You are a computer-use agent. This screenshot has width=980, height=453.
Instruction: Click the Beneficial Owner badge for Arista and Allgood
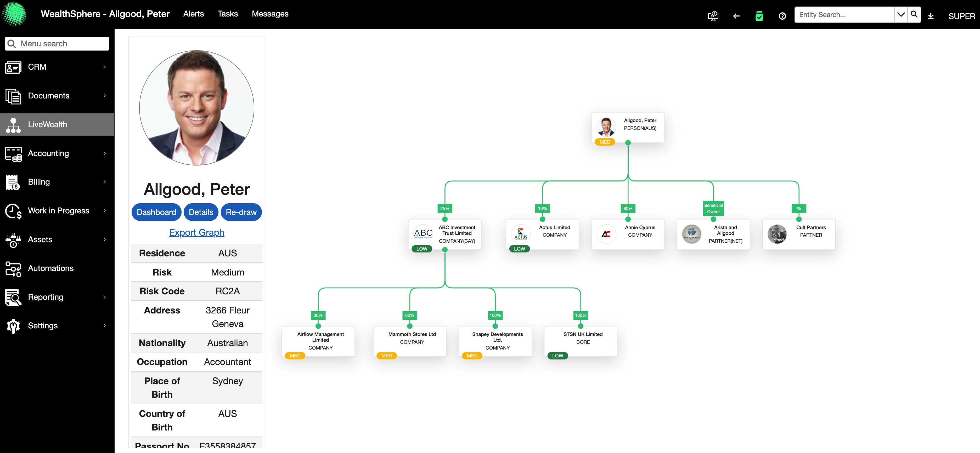(713, 208)
